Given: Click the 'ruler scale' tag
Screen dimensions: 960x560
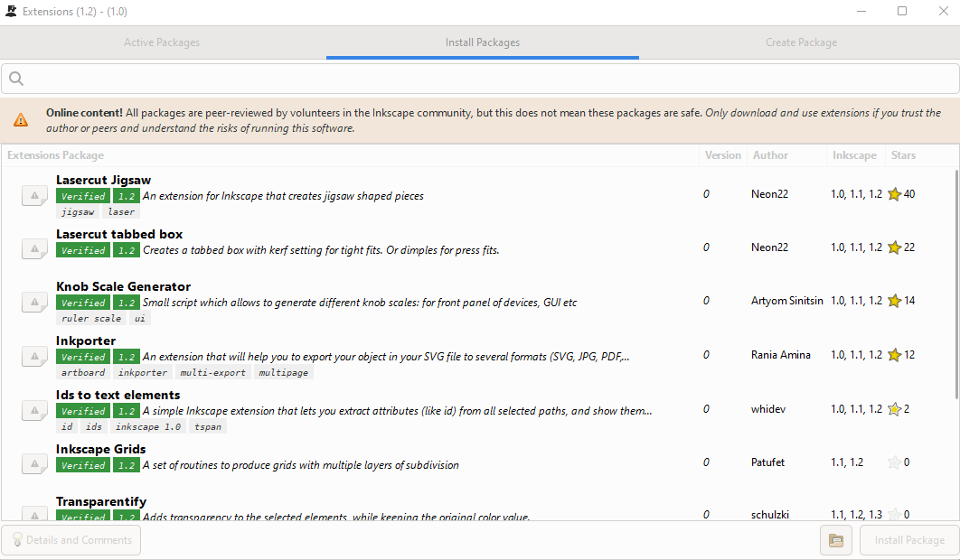Looking at the screenshot, I should (90, 318).
